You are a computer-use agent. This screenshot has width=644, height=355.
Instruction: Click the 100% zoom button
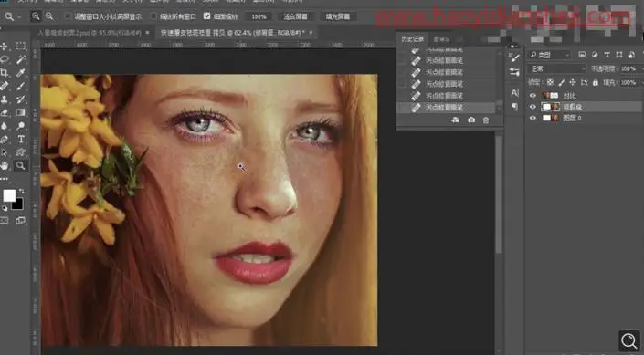pyautogui.click(x=259, y=16)
